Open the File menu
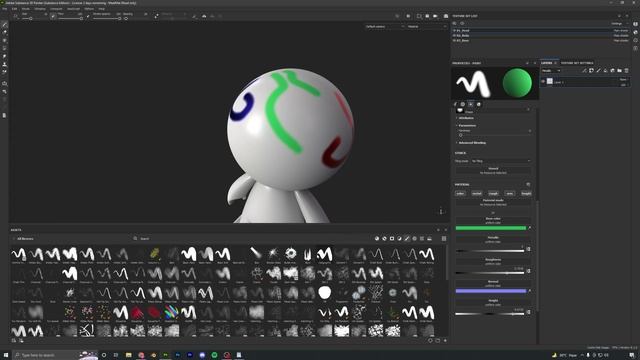This screenshot has width=640, height=360. [x=5, y=9]
